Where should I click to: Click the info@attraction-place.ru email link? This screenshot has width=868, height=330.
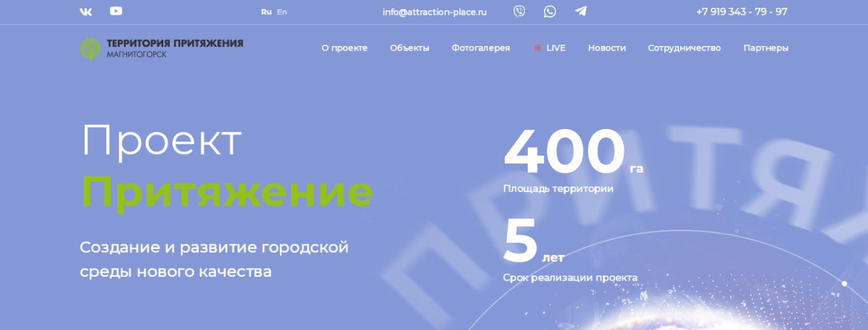pos(435,12)
